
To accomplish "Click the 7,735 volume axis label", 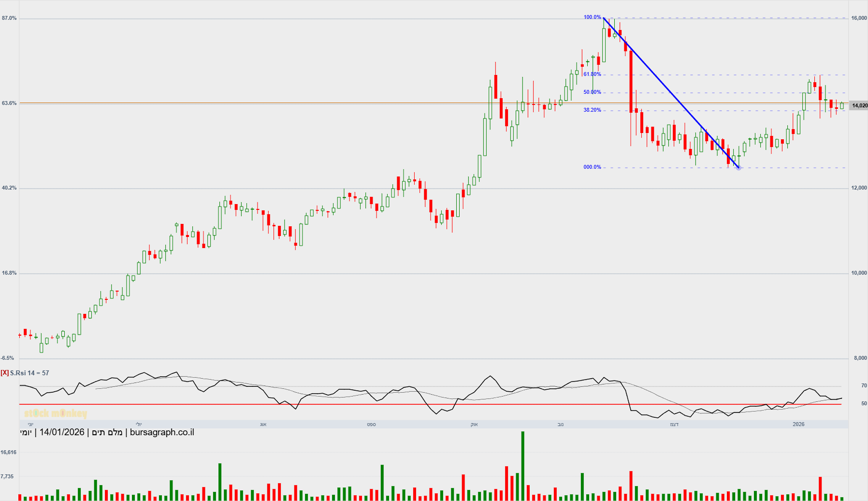I will tap(7, 477).
